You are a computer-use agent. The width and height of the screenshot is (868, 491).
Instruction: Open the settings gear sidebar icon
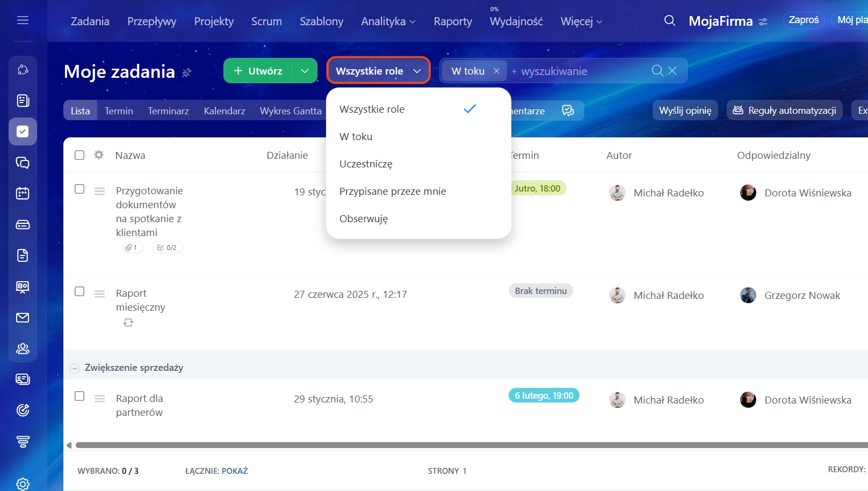pyautogui.click(x=23, y=484)
